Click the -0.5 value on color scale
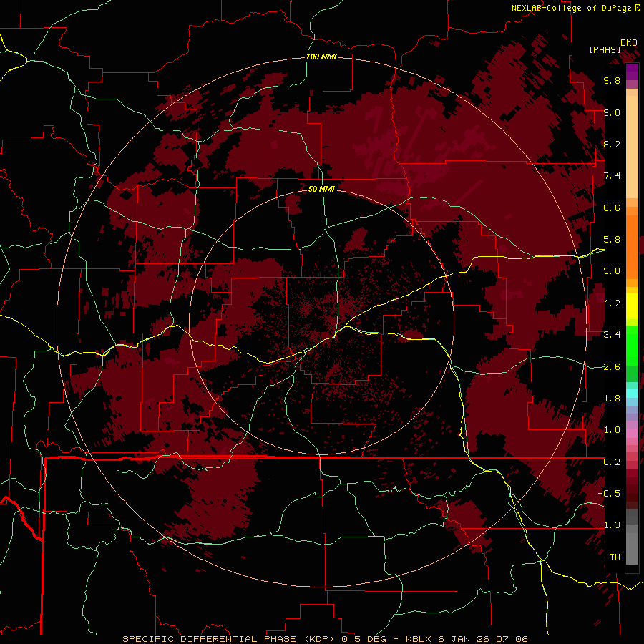Screen dimensions: 644x644 [x=609, y=494]
